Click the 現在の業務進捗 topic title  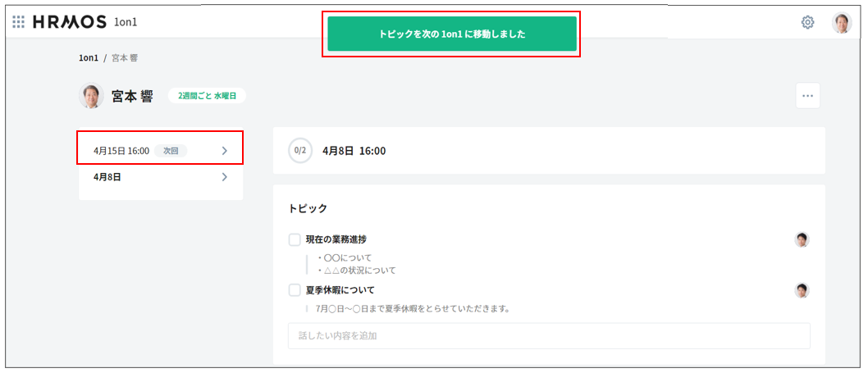tap(336, 239)
